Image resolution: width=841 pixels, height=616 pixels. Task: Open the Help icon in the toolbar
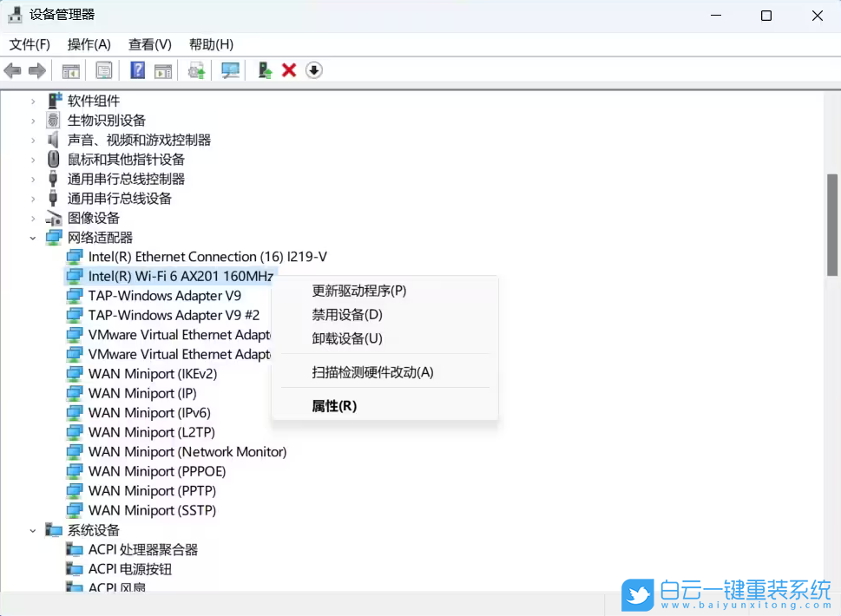[137, 70]
